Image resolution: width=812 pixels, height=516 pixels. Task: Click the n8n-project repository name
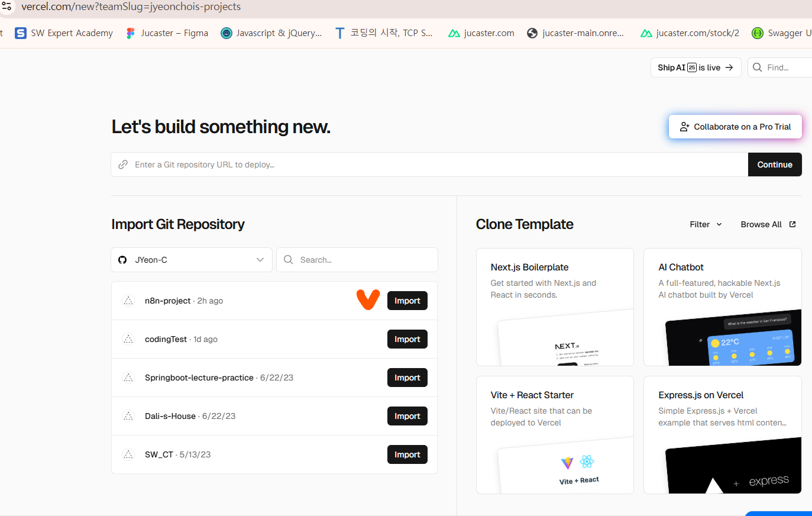[x=167, y=301]
